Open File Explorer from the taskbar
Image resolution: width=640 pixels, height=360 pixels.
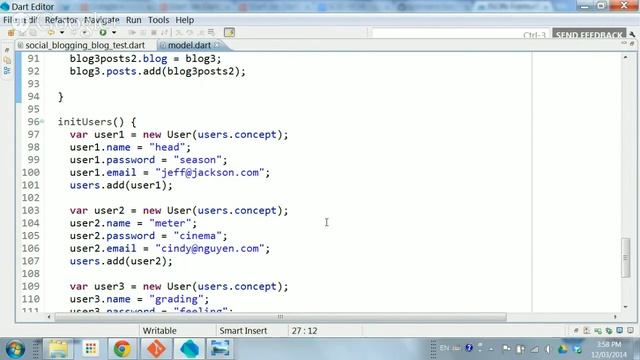(x=58, y=349)
